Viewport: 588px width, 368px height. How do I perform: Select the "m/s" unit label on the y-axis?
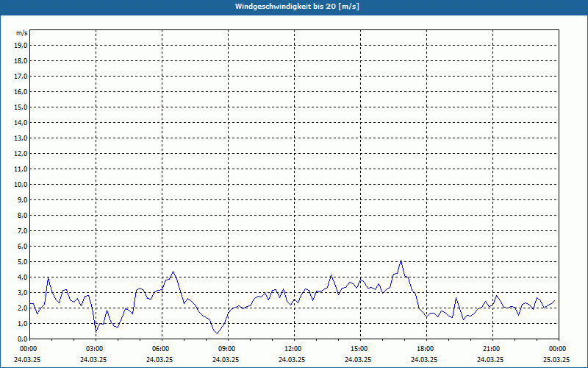click(22, 33)
